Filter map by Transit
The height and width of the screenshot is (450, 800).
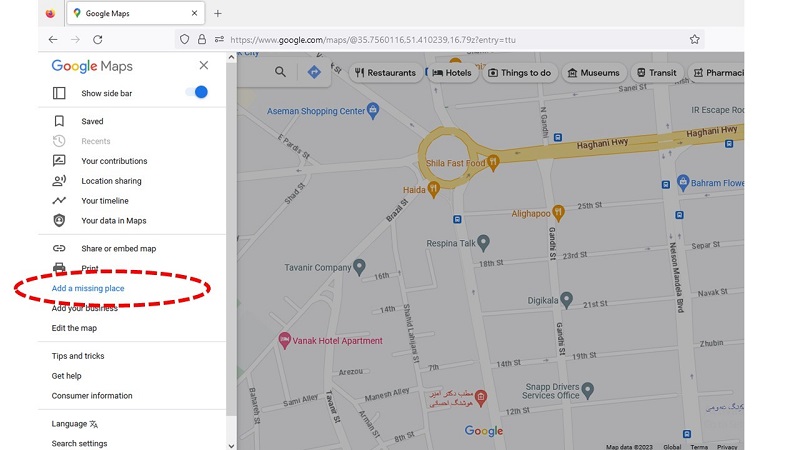pyautogui.click(x=657, y=73)
